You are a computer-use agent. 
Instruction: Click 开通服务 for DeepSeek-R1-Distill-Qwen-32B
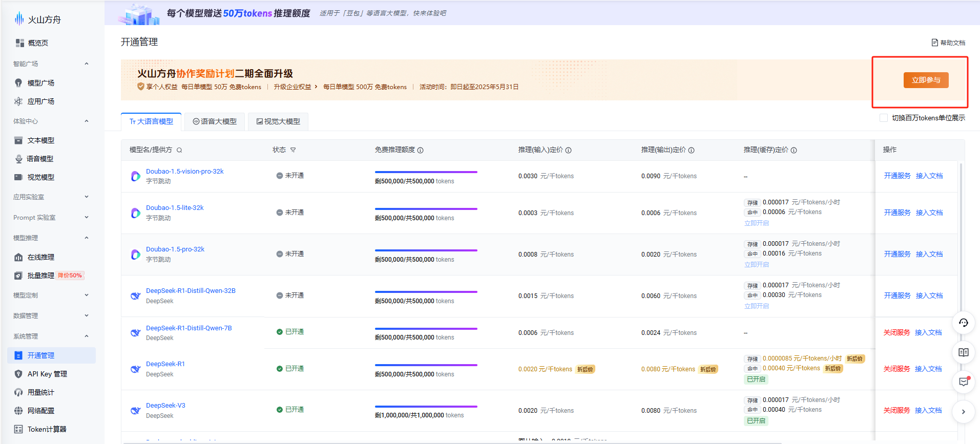pyautogui.click(x=897, y=295)
